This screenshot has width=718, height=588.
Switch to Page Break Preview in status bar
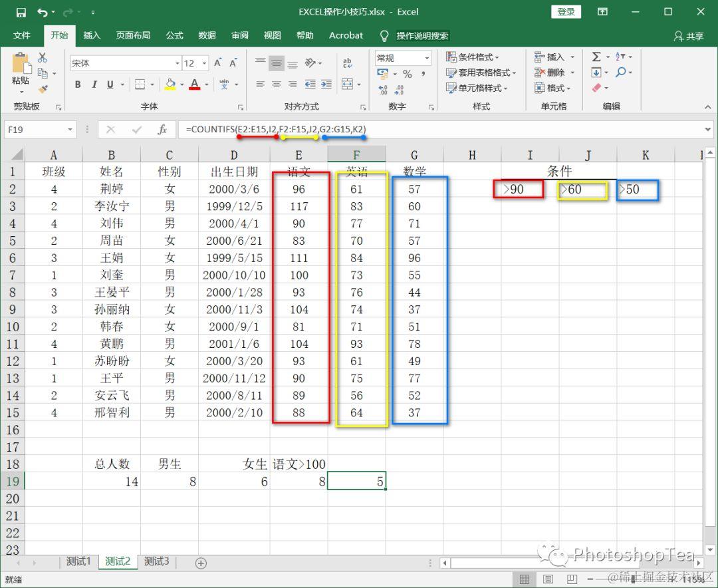click(x=572, y=579)
